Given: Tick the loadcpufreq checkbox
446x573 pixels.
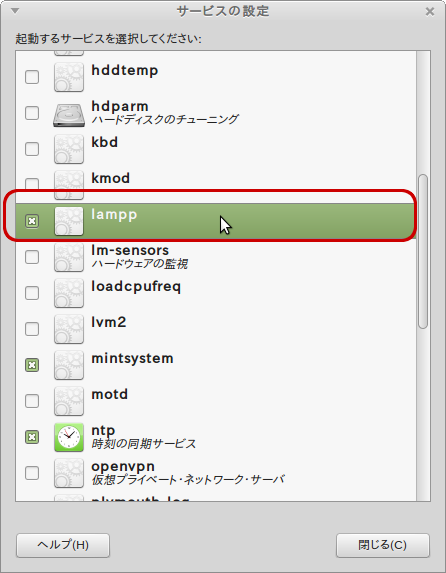Looking at the screenshot, I should click(x=32, y=293).
